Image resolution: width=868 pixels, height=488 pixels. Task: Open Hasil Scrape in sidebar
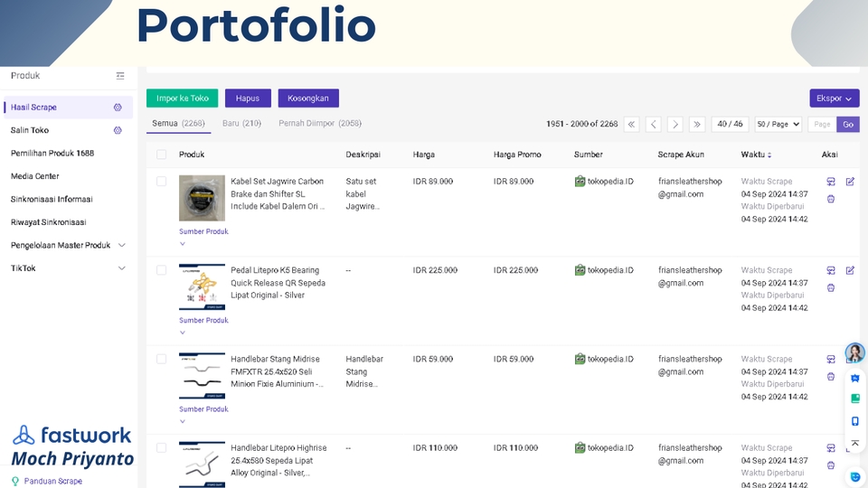click(68, 108)
